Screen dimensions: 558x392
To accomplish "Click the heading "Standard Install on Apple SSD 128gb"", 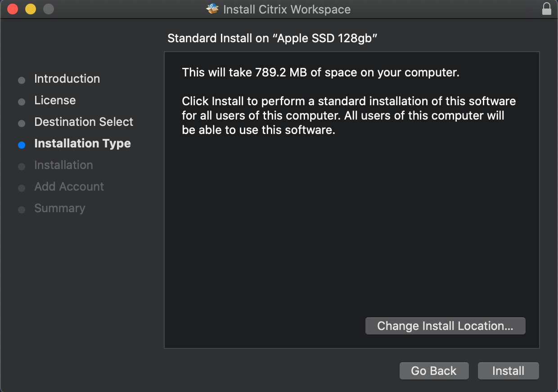I will coord(272,38).
